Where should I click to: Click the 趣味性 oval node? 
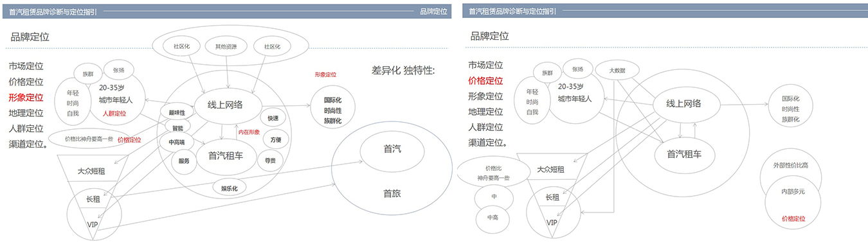(177, 112)
